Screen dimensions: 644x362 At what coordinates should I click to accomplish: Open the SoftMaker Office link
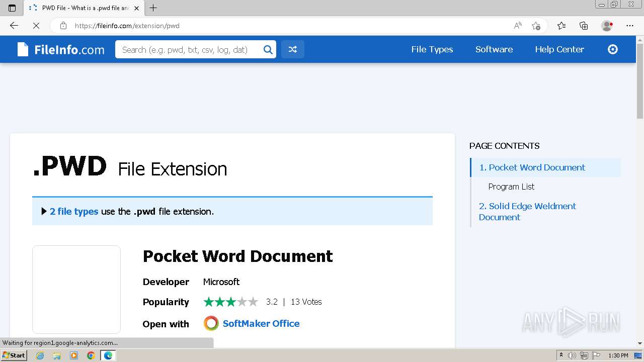261,323
